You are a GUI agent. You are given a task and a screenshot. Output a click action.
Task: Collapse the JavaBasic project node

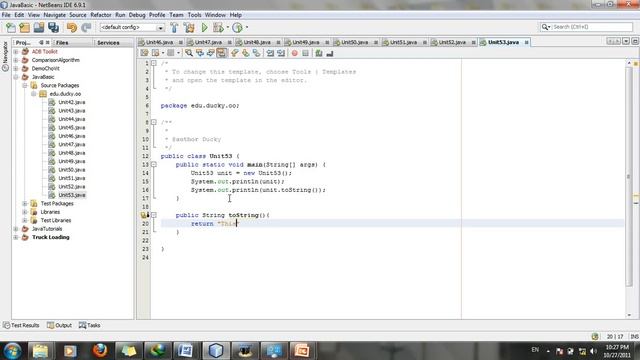coord(16,77)
